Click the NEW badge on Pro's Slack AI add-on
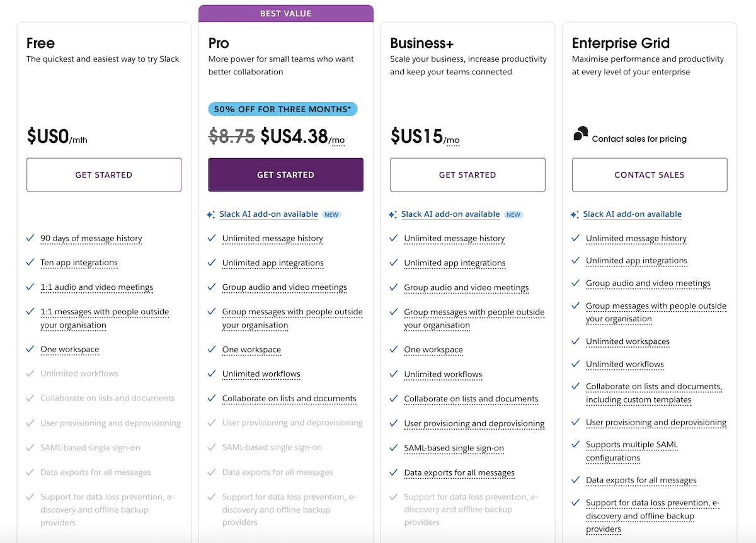The height and width of the screenshot is (543, 756). click(x=331, y=214)
